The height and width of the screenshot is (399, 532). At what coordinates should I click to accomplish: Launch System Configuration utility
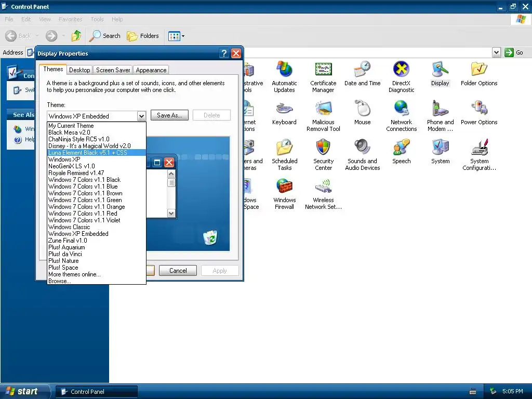(x=479, y=155)
